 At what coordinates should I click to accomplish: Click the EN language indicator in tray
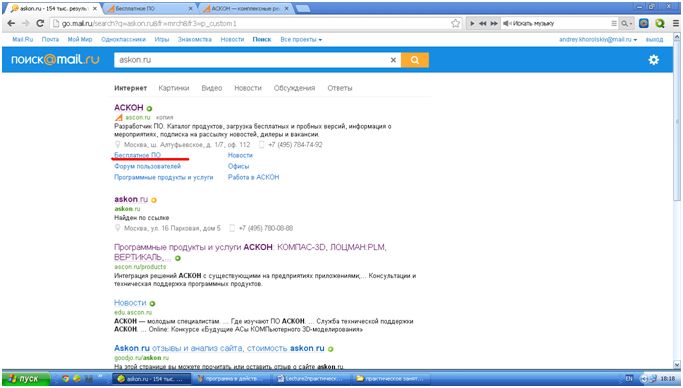point(629,378)
